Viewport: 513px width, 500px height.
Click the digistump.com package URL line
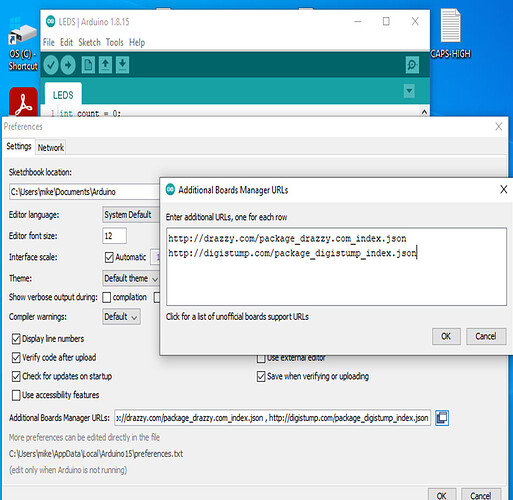[x=292, y=253]
